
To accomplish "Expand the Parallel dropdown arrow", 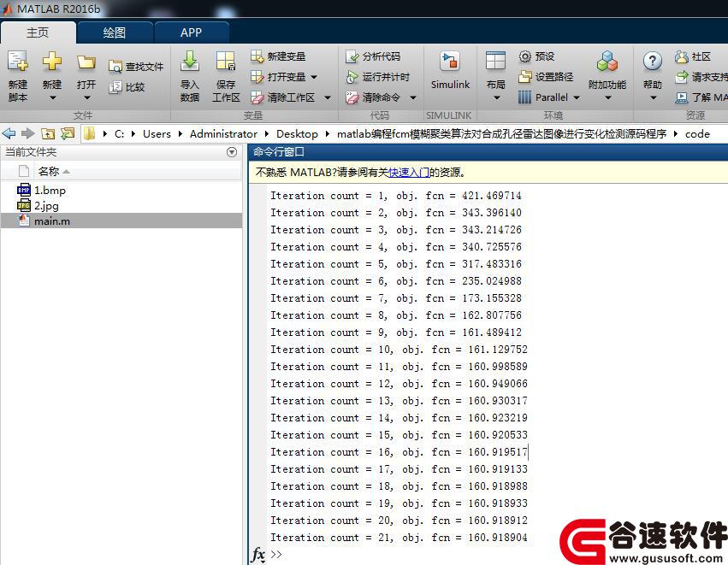I will coord(577,98).
